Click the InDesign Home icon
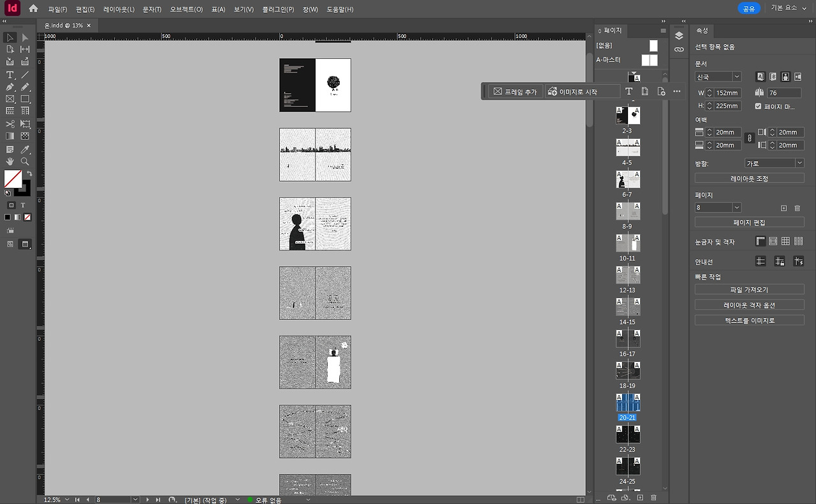 click(33, 9)
